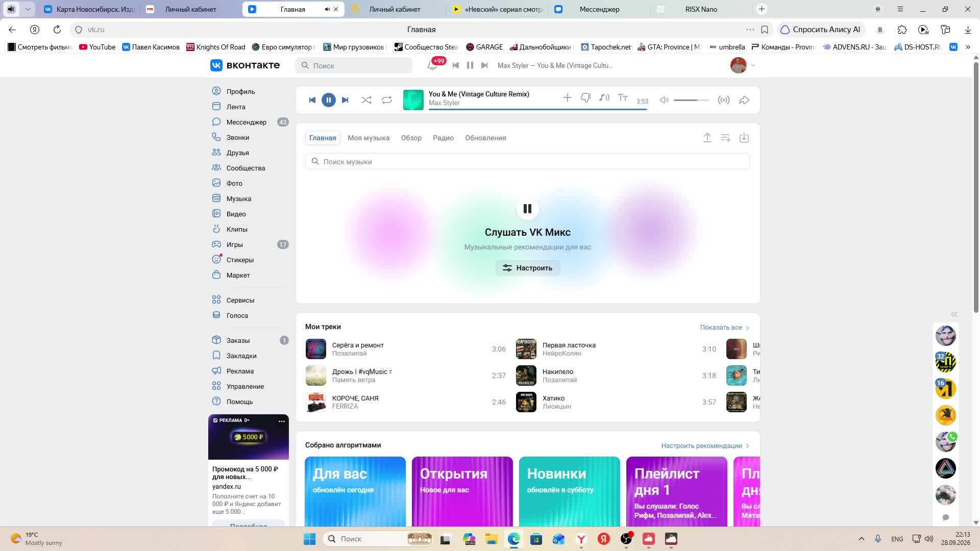
Task: Open Спросить Алису AI
Action: (820, 30)
